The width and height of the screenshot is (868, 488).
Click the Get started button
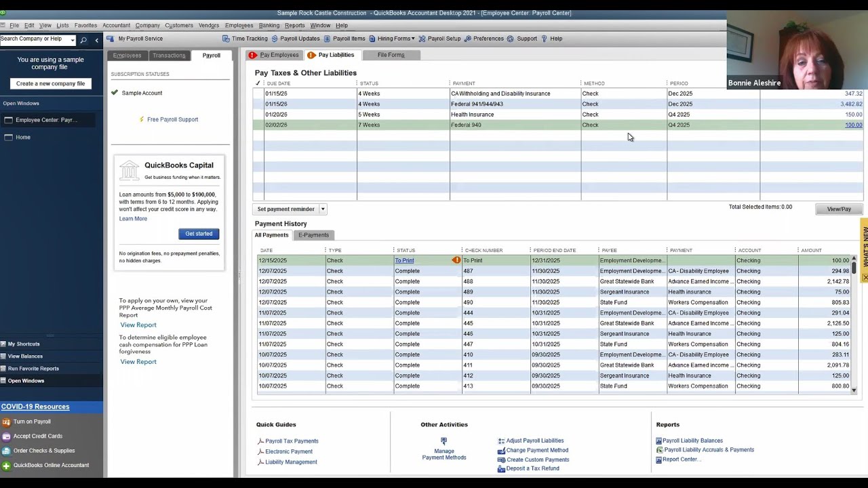pos(199,234)
